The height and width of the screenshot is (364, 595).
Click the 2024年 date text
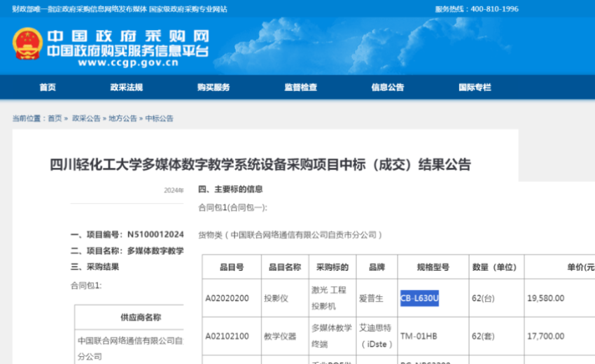[174, 190]
